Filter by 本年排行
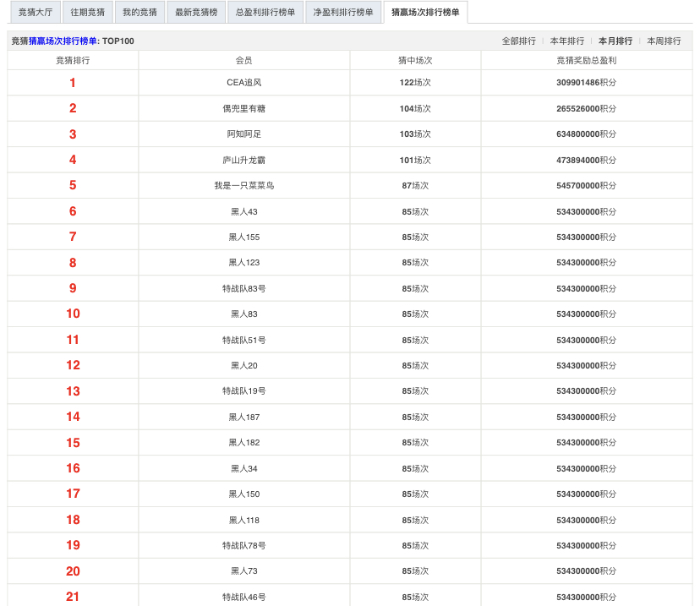The image size is (700, 606). pyautogui.click(x=566, y=41)
